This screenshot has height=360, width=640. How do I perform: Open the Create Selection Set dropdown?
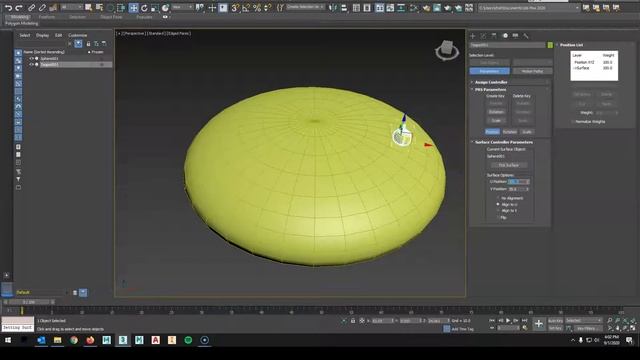point(305,7)
